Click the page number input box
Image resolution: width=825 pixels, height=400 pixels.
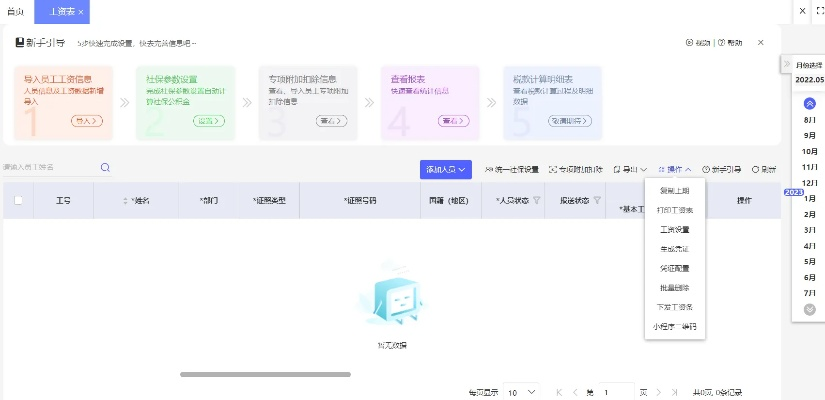click(616, 393)
